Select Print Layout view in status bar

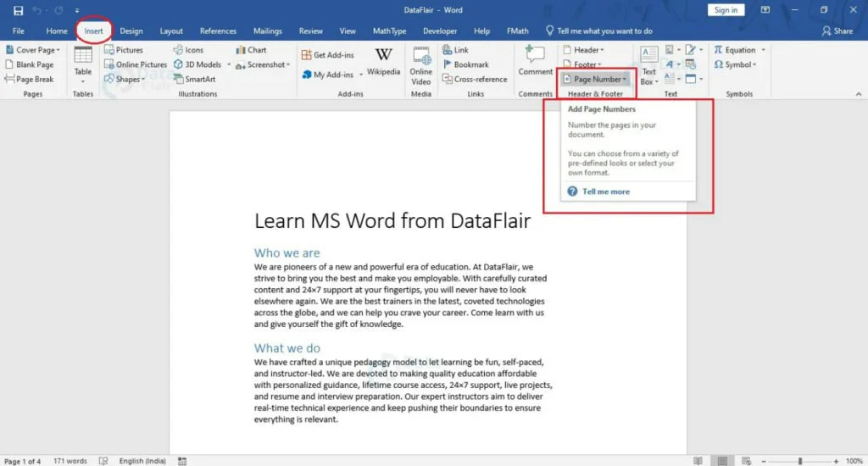pos(722,461)
